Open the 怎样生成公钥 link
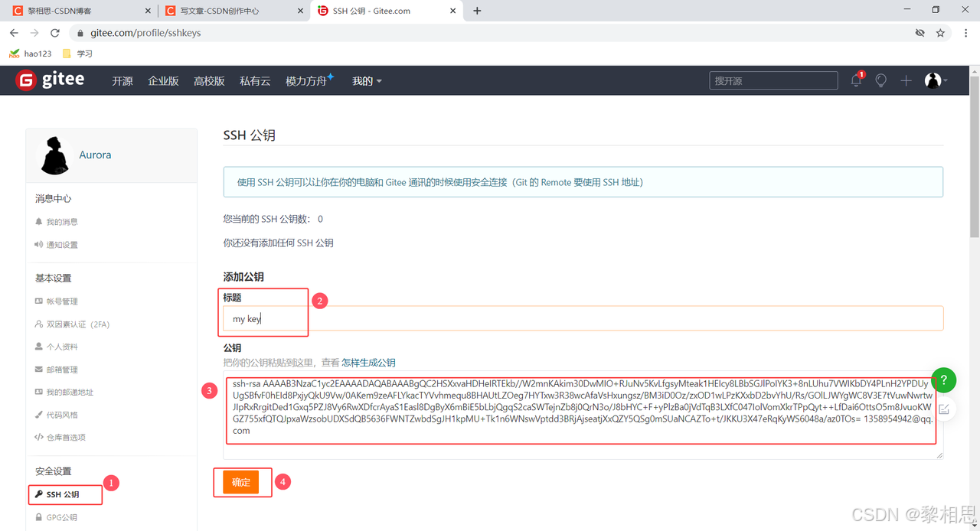980x531 pixels. [x=368, y=363]
